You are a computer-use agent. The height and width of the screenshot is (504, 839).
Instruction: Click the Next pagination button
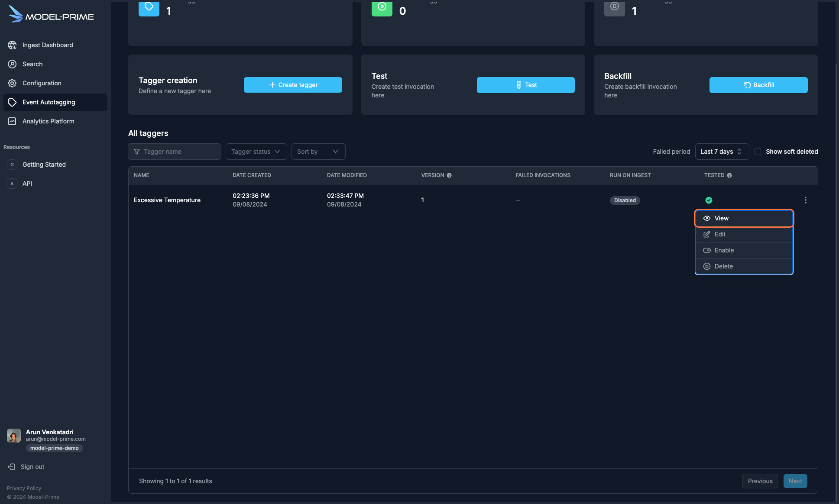795,481
